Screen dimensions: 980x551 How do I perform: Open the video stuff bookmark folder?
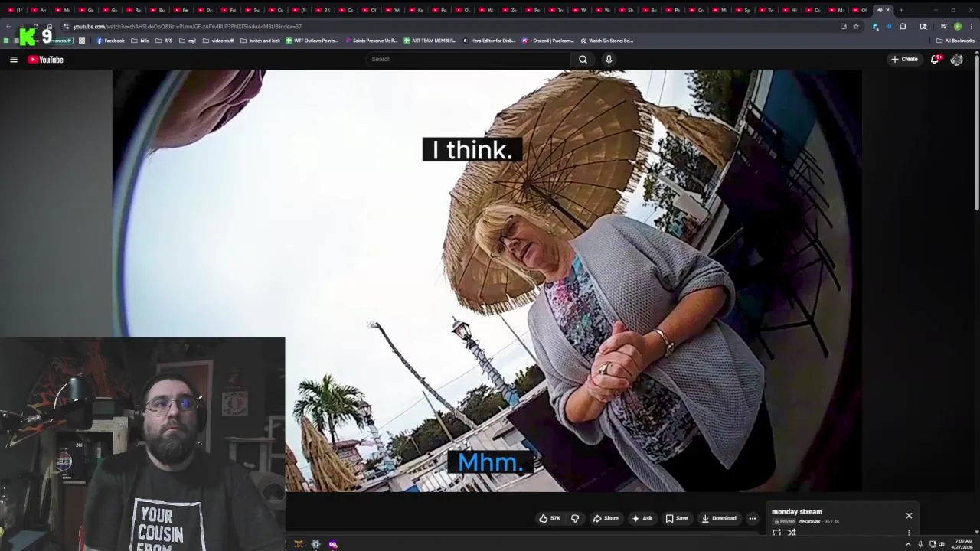coord(218,41)
